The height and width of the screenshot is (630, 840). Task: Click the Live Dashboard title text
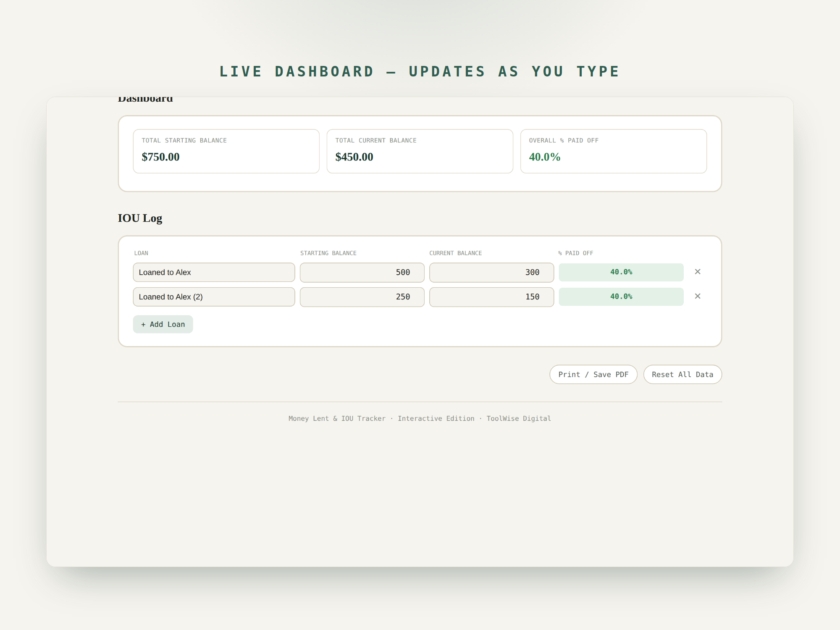[420, 71]
